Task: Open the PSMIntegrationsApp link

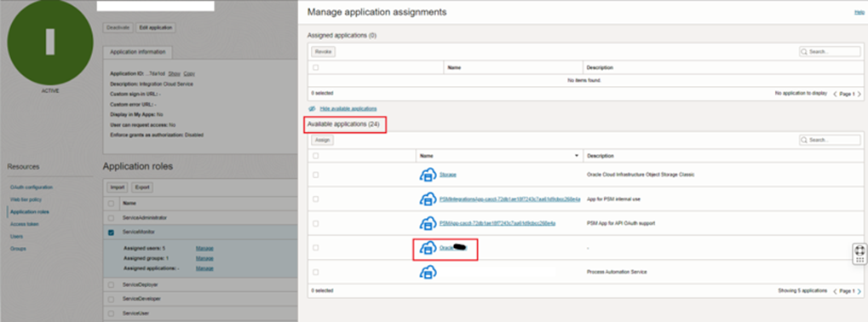Action: coord(510,199)
